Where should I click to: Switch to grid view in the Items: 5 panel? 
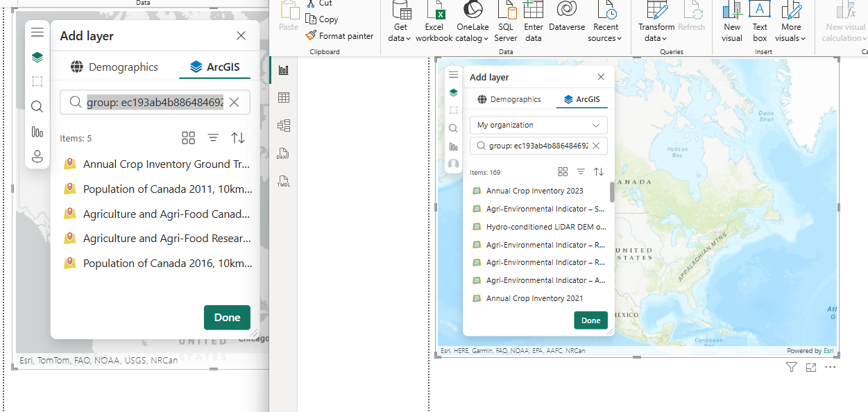[x=188, y=138]
